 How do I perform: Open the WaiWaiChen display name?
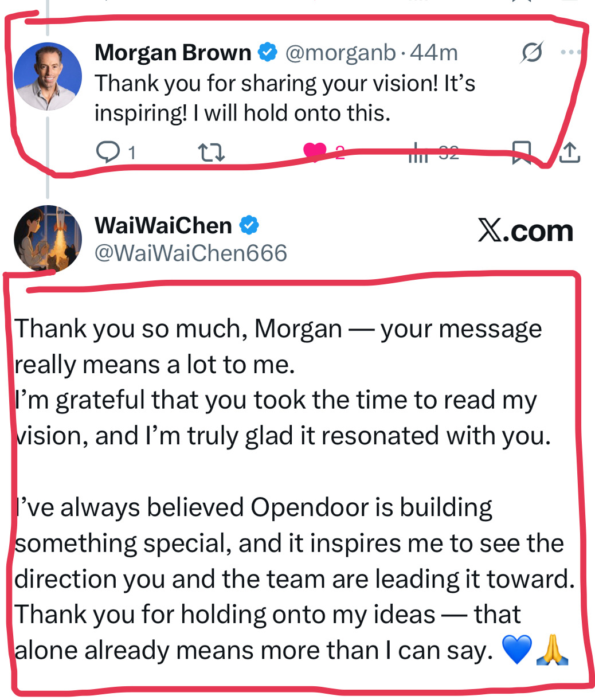(x=163, y=225)
